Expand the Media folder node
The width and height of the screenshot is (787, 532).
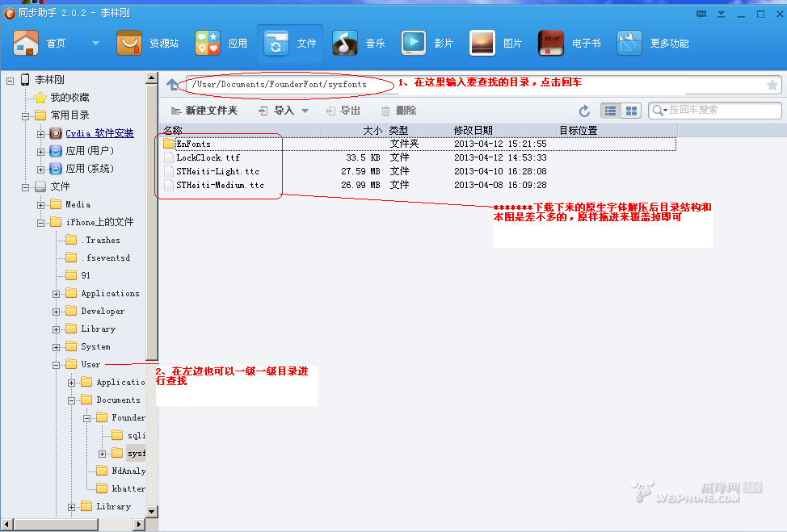click(x=40, y=205)
